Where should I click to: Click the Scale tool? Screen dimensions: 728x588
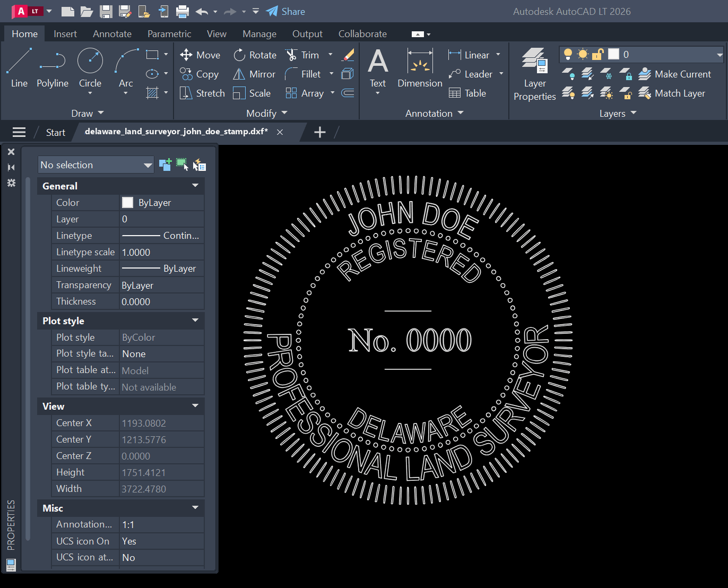tap(252, 93)
